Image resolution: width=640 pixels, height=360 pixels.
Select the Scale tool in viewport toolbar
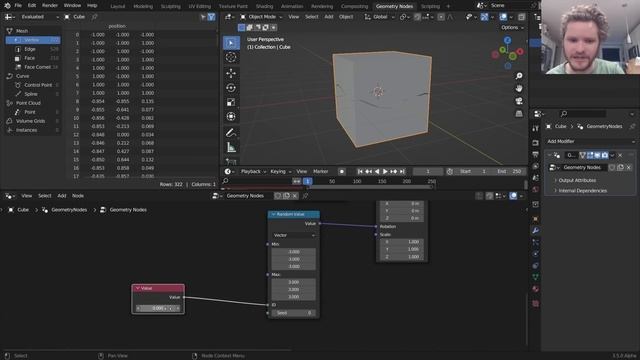(x=231, y=102)
